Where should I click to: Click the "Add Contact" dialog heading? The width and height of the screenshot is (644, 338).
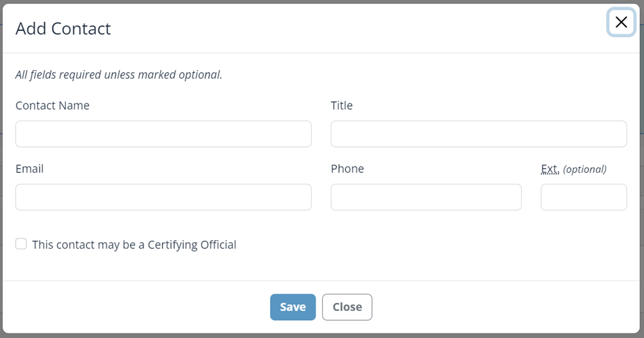(x=63, y=28)
